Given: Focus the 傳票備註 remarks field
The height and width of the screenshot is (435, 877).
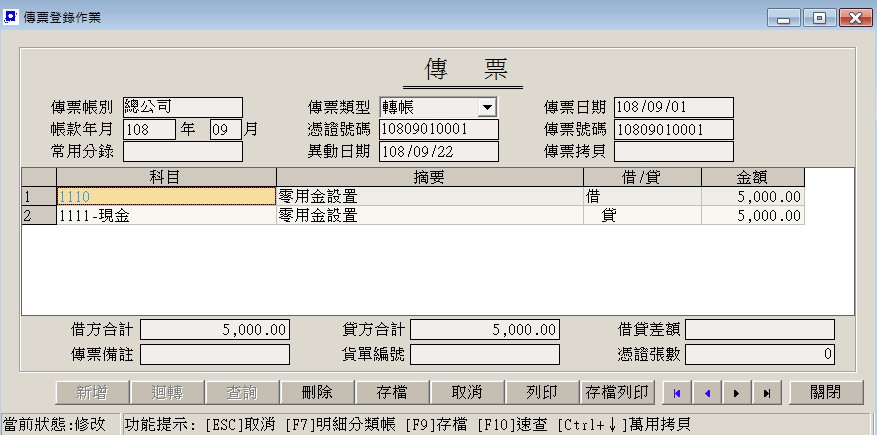Looking at the screenshot, I should [x=215, y=354].
